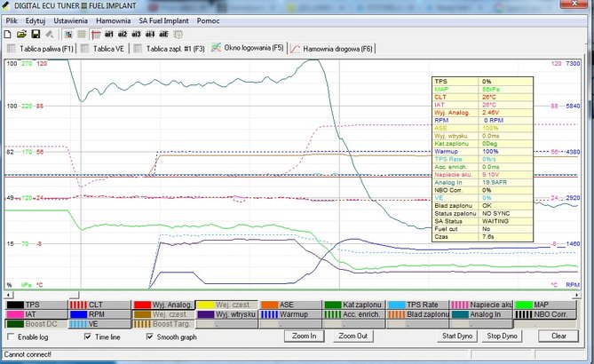Click the dark green Boost DC swatch
594x364 pixels.
pos(15,324)
